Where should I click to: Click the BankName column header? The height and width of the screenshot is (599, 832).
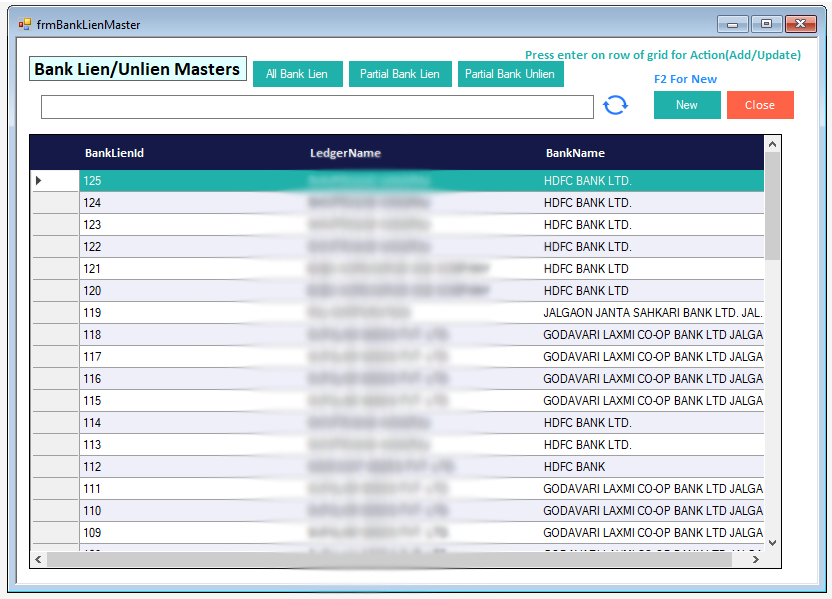(575, 153)
